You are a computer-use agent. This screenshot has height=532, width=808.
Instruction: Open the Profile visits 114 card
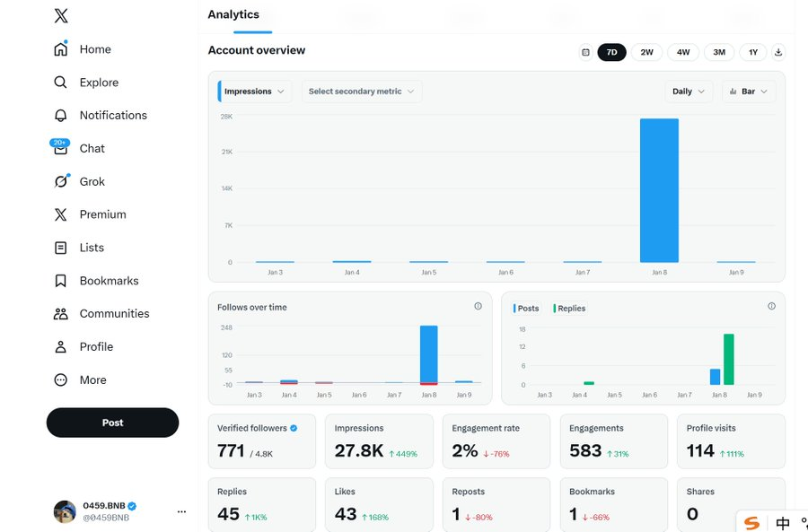pyautogui.click(x=731, y=441)
